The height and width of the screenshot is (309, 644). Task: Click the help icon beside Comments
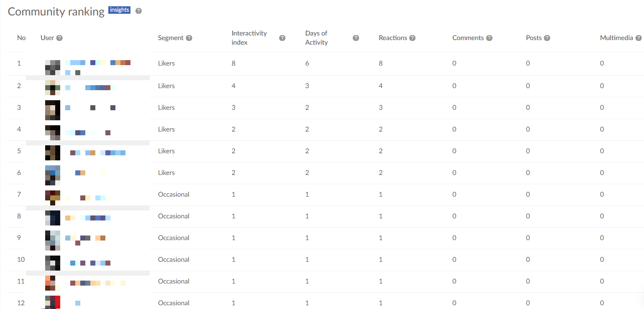coord(489,38)
